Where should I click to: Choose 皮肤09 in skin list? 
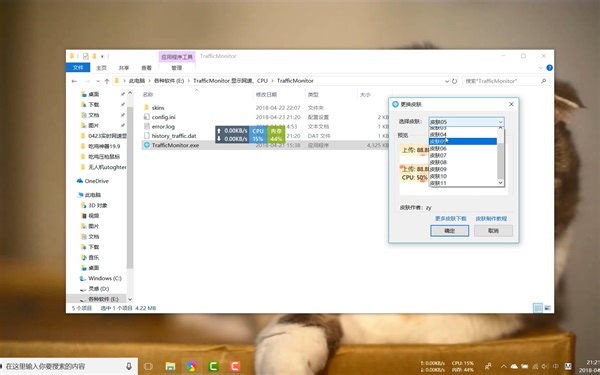tap(462, 169)
